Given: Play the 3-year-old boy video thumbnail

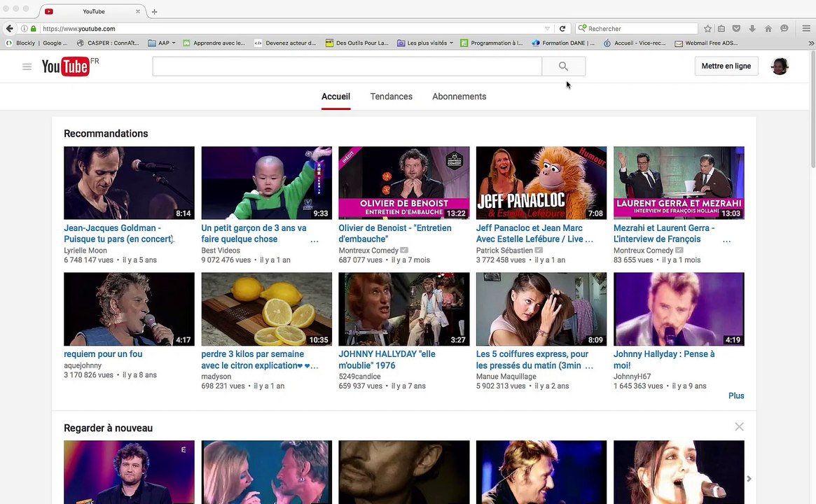Looking at the screenshot, I should click(x=266, y=183).
